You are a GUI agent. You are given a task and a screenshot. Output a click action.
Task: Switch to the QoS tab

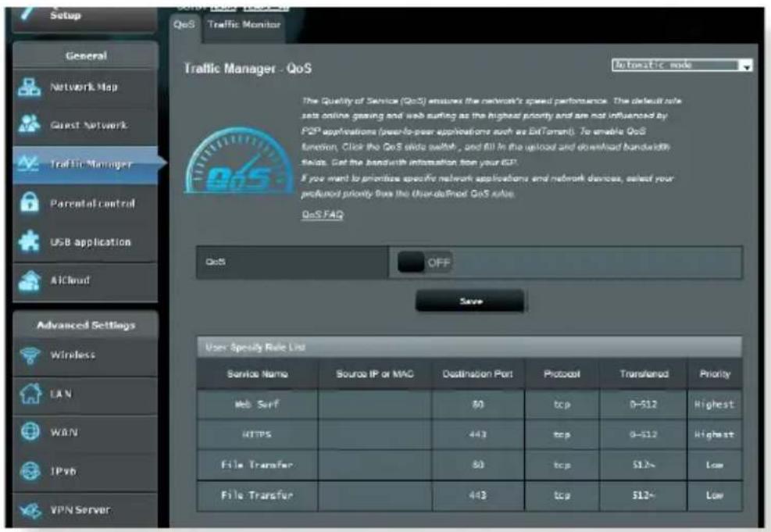[184, 24]
